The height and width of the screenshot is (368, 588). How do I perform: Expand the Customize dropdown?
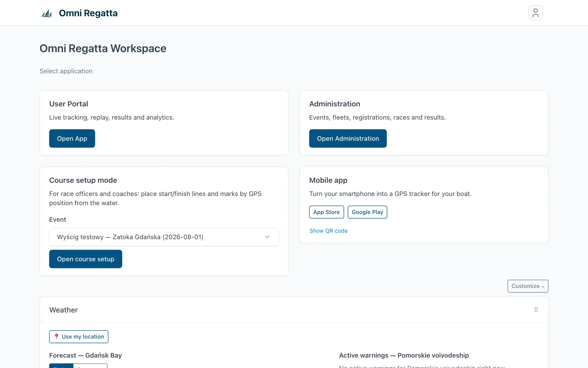tap(528, 286)
